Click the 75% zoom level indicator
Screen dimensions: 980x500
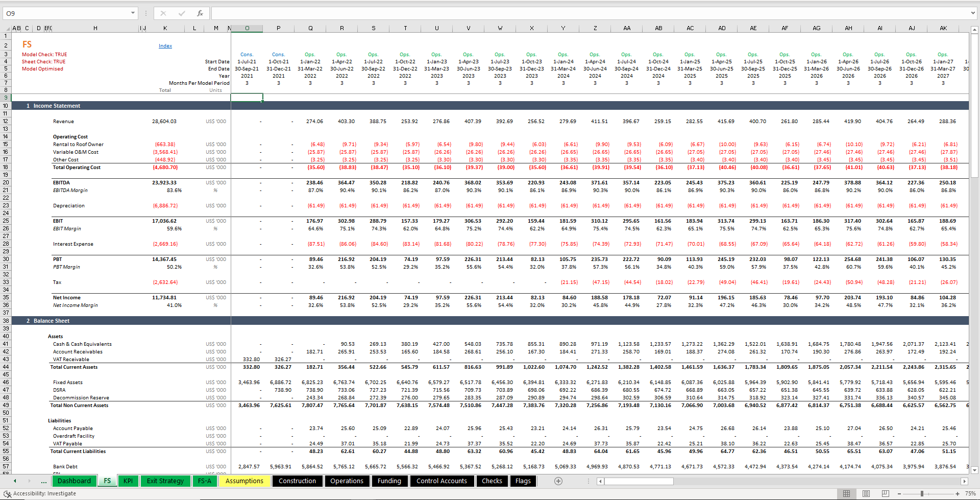click(970, 494)
